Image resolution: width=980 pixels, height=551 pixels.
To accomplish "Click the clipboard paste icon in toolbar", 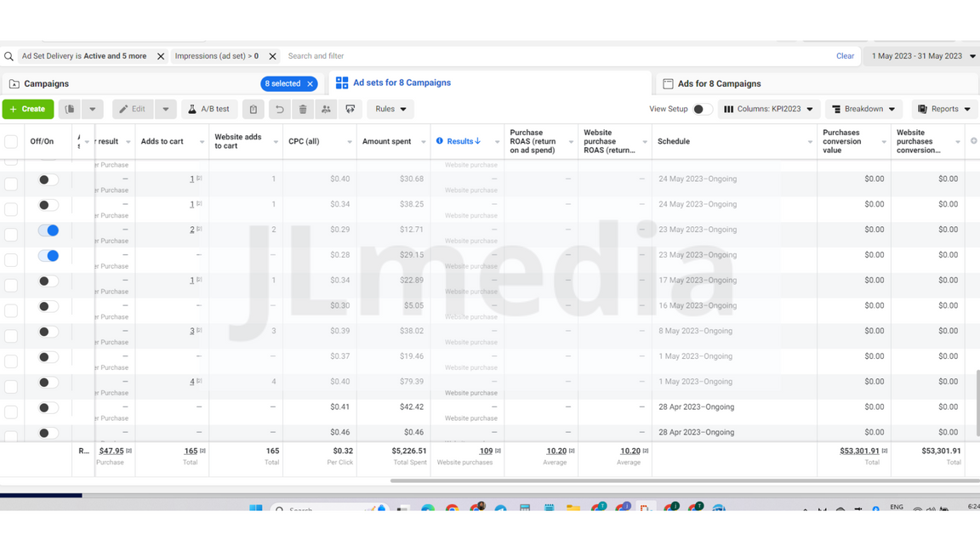I will click(x=253, y=109).
